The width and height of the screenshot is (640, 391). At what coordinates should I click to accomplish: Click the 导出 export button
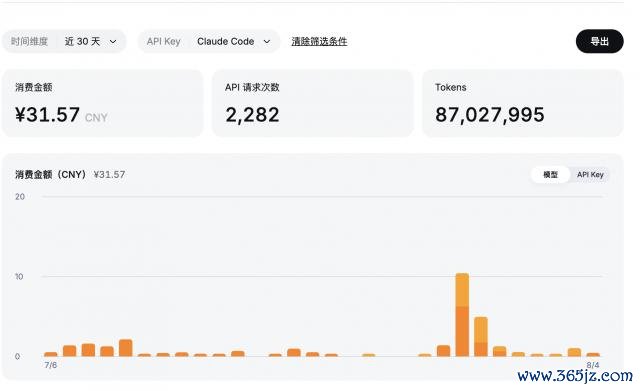tap(600, 41)
